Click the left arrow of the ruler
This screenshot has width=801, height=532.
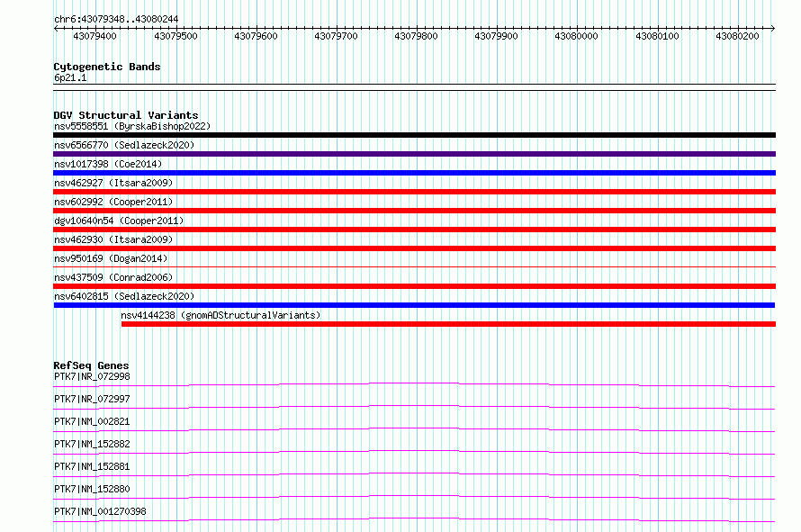pos(56,29)
